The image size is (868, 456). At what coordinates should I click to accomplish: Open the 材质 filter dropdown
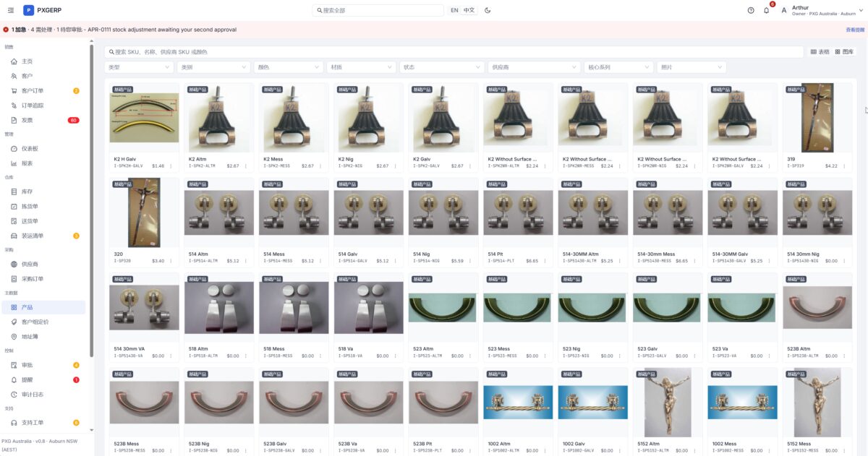[x=362, y=67]
